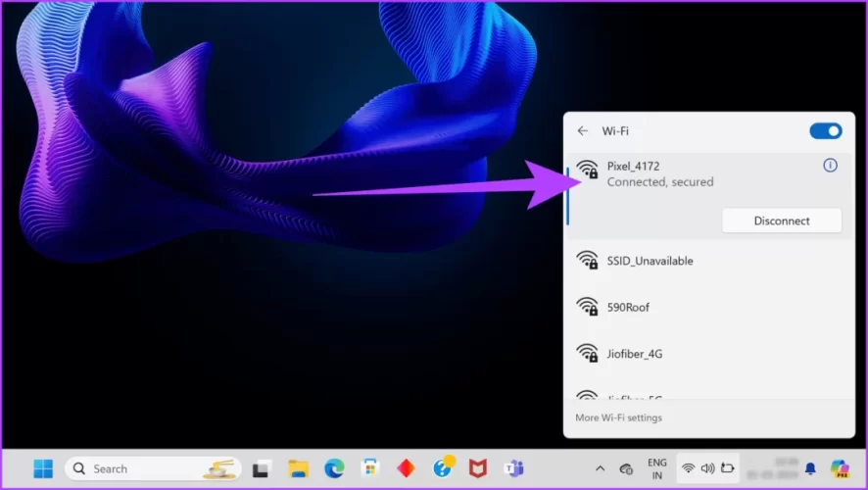Select the Pixel_4172 network name
Screen dimensions: 868x490
(633, 166)
